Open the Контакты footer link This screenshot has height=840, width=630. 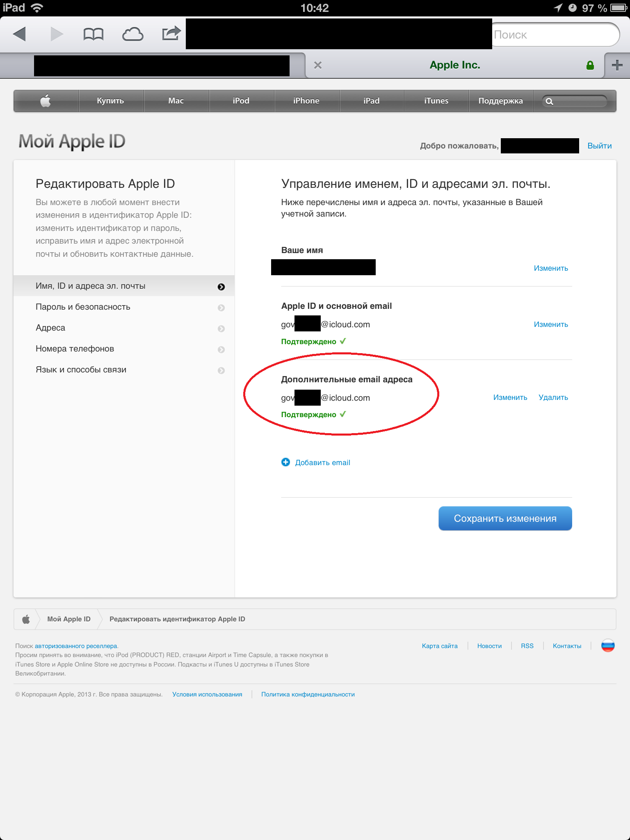(567, 646)
